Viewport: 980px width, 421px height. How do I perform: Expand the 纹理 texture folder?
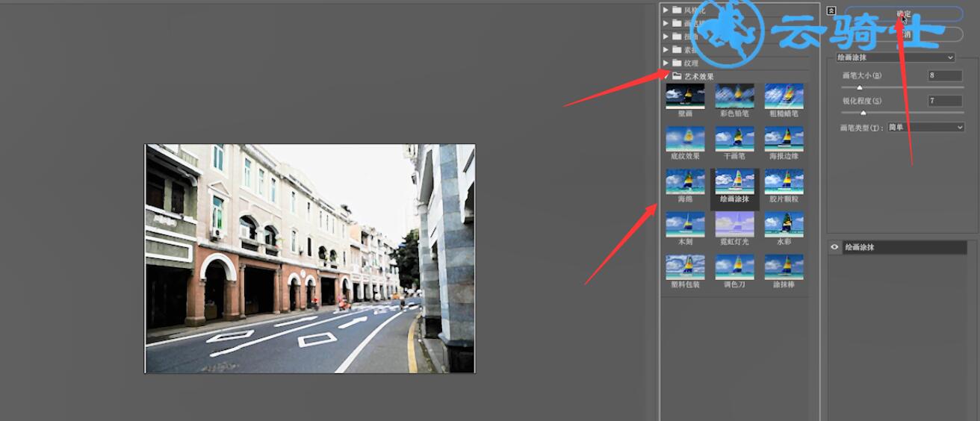pos(666,63)
